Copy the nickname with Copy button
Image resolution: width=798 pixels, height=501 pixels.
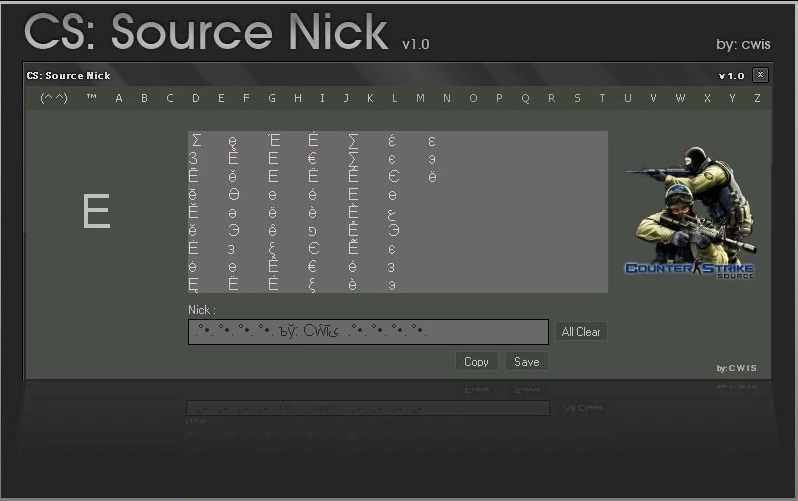(476, 361)
